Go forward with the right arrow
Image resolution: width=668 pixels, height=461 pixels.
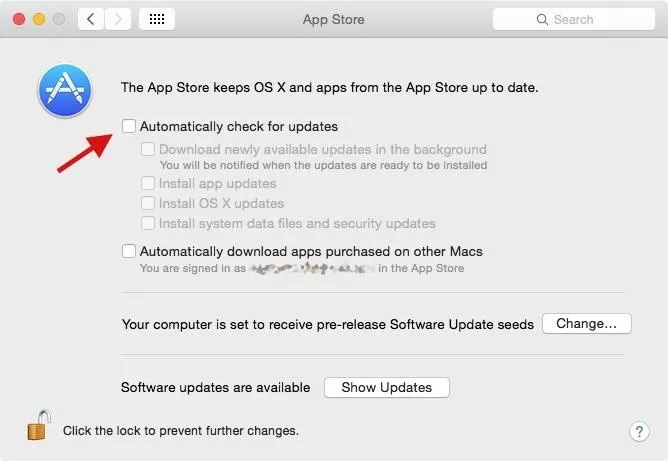118,19
